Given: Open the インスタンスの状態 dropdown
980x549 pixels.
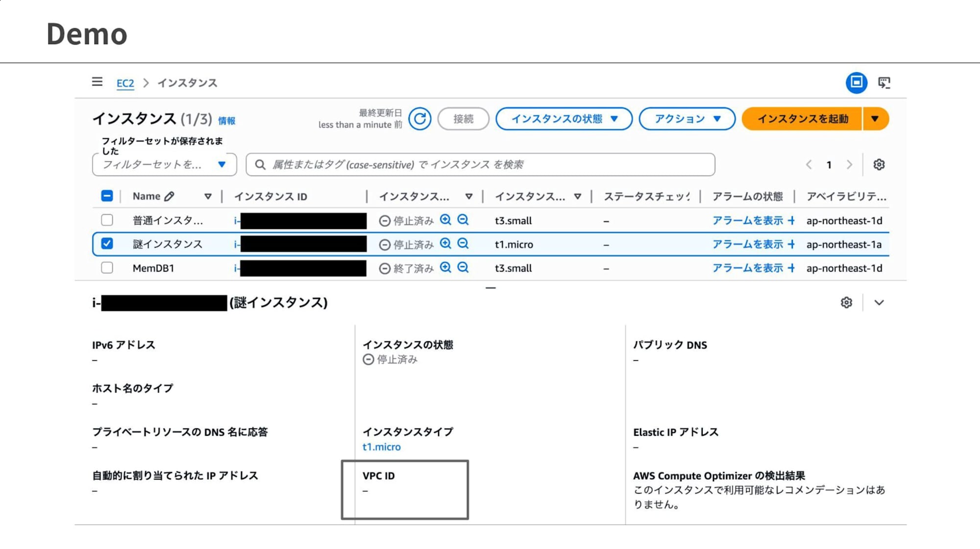Looking at the screenshot, I should [x=564, y=118].
